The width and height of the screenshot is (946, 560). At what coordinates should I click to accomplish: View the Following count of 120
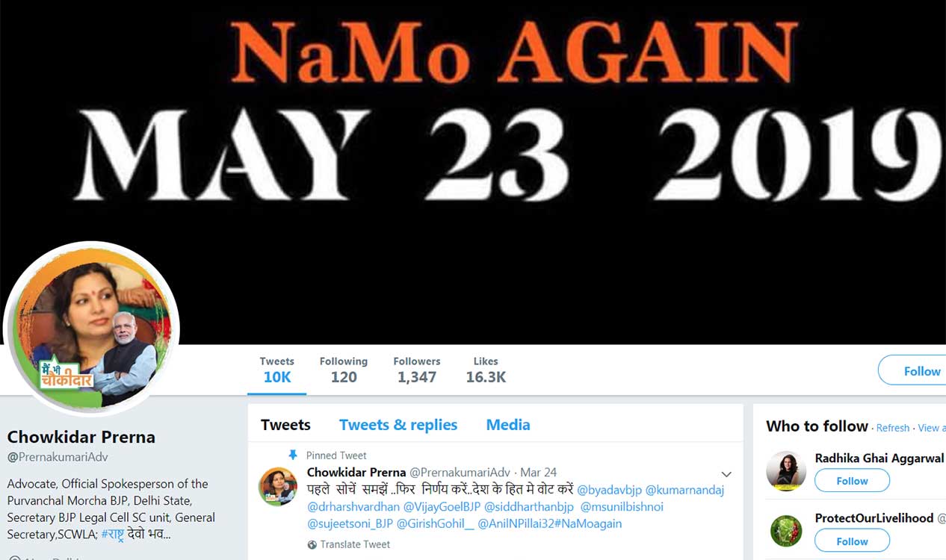pyautogui.click(x=344, y=370)
